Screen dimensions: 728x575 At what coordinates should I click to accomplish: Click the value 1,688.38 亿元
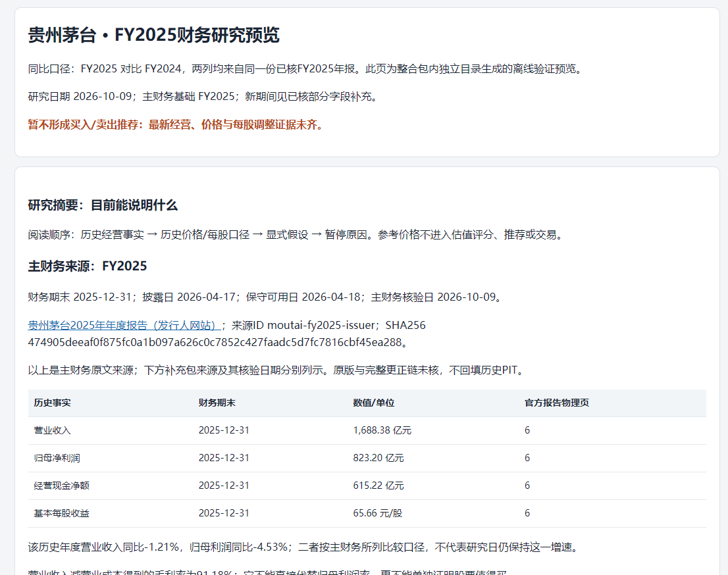pyautogui.click(x=382, y=431)
